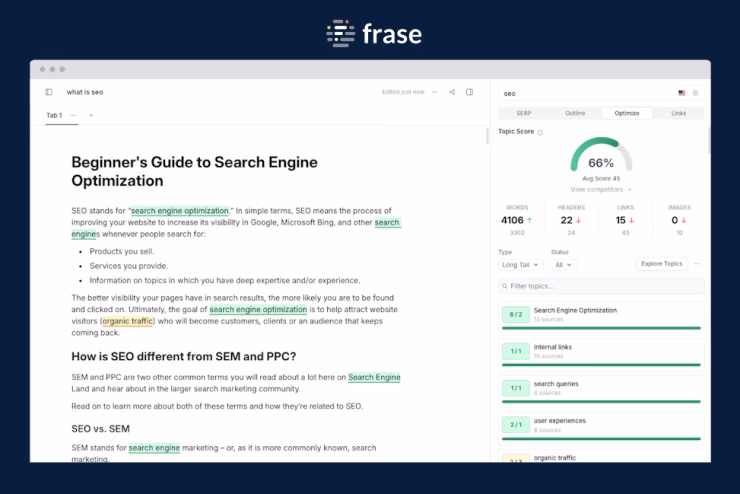Image resolution: width=740 pixels, height=494 pixels.
Task: Click the 2/1 badge for user experiences
Action: pos(516,425)
